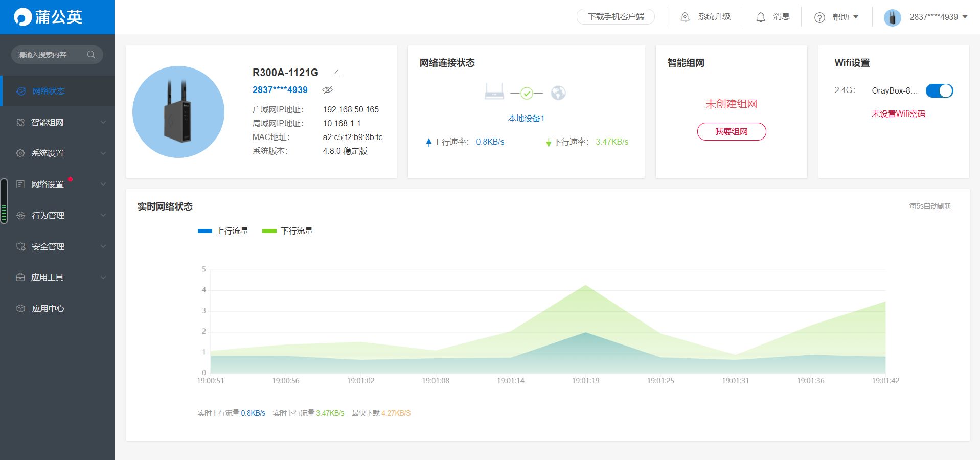Select 网络状态 in the sidebar
This screenshot has height=460, width=980.
click(x=57, y=91)
